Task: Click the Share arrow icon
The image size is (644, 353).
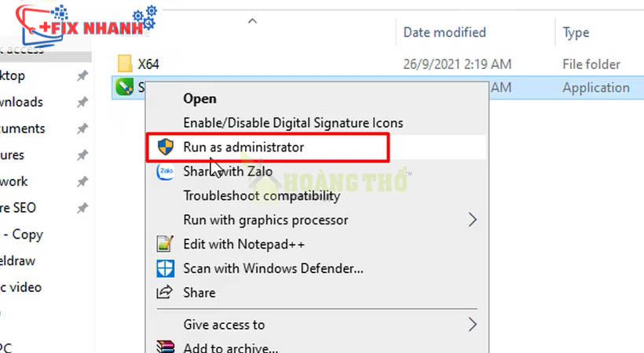Action: click(166, 293)
